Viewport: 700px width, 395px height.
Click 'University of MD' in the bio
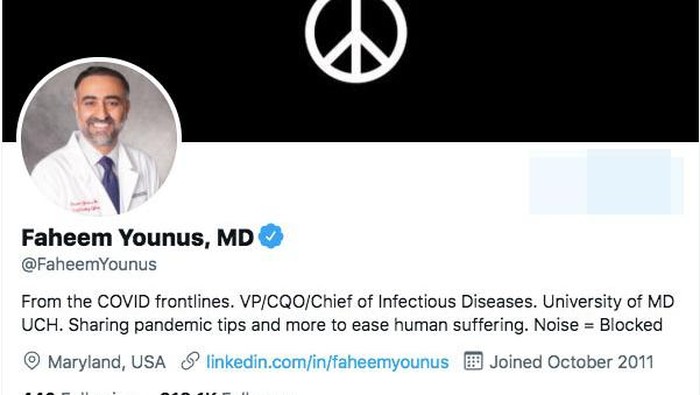608,302
